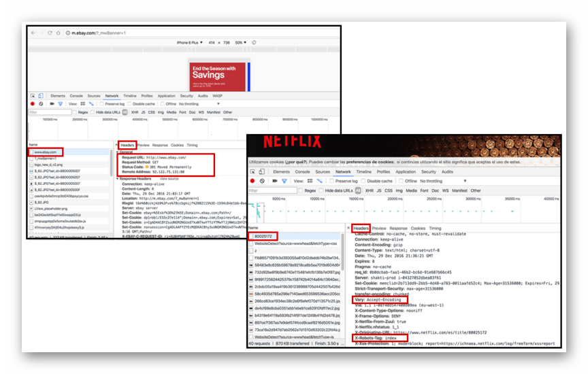Open the No throttling dropdown in the eBay DevTools

coord(199,104)
